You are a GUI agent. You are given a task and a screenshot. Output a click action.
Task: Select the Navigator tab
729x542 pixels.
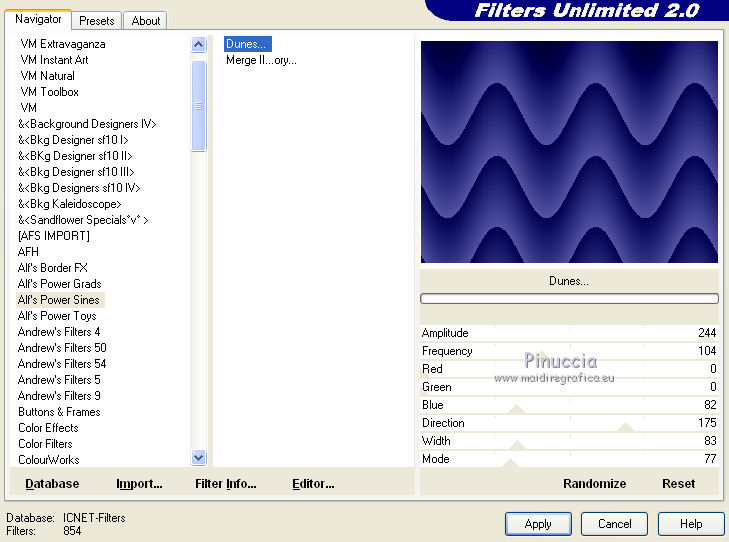(x=38, y=19)
